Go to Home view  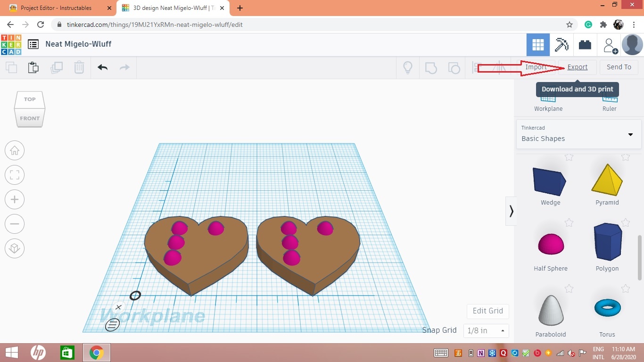[15, 150]
